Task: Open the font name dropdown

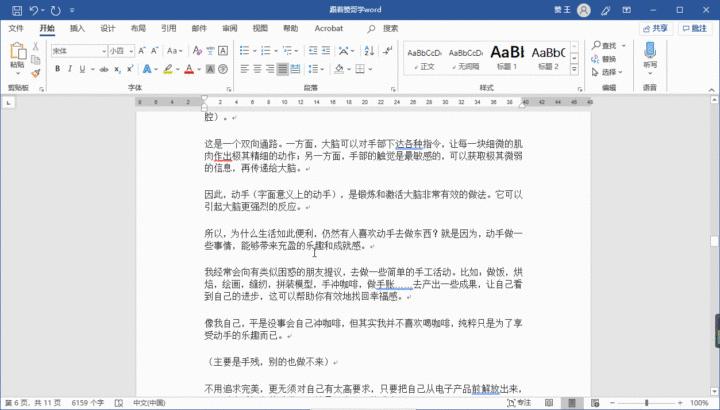Action: click(x=104, y=51)
